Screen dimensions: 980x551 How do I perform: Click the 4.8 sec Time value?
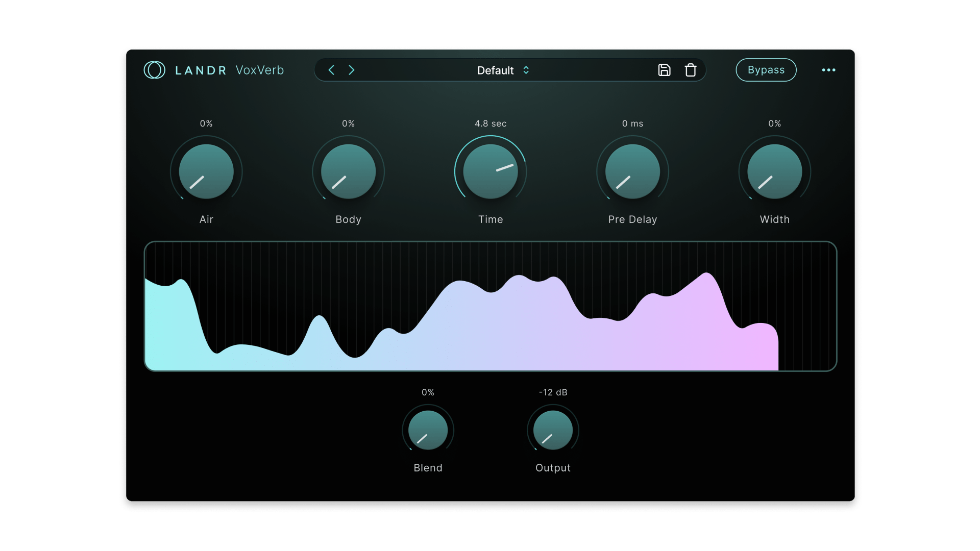coord(491,123)
